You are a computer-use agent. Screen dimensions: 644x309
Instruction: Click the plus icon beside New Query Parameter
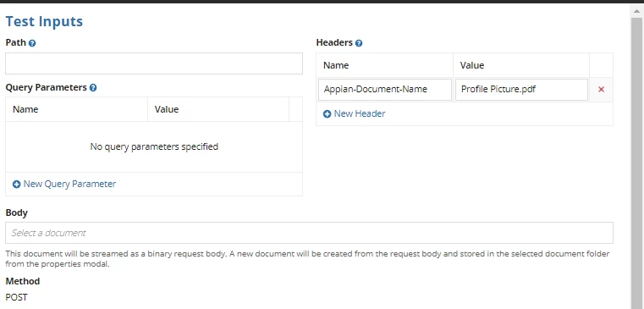tap(16, 185)
